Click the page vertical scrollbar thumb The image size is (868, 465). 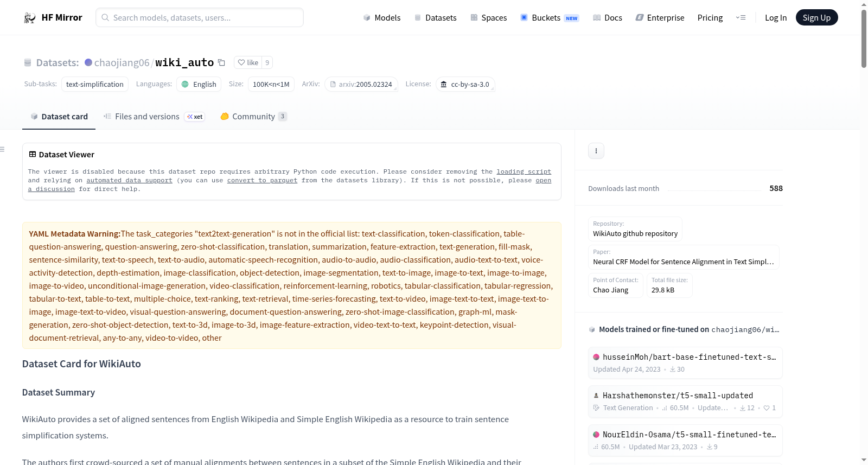(864, 38)
